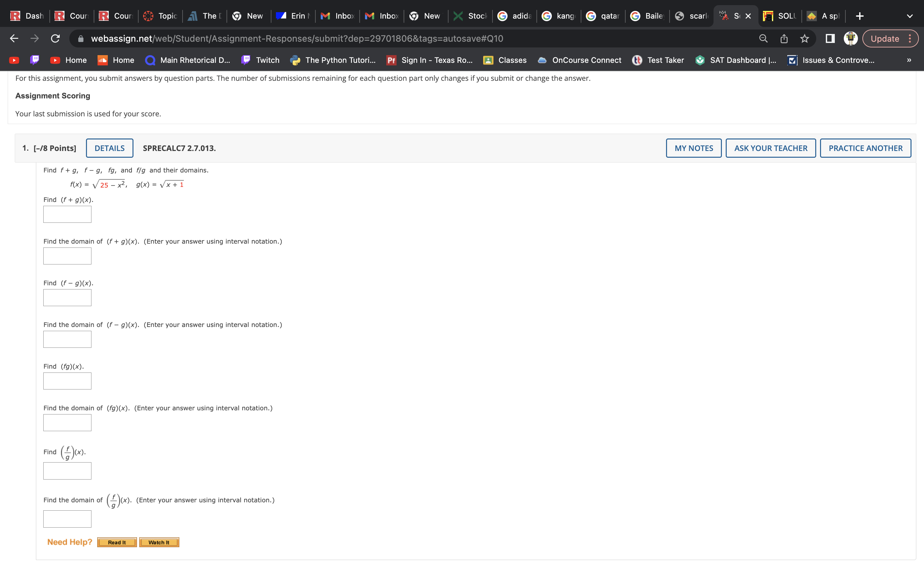Click the back navigation arrow

[14, 38]
